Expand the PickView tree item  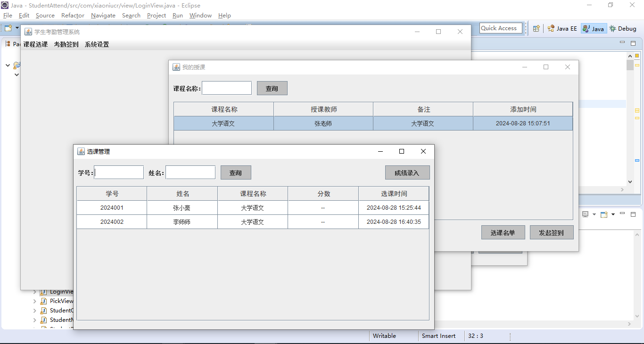click(35, 301)
